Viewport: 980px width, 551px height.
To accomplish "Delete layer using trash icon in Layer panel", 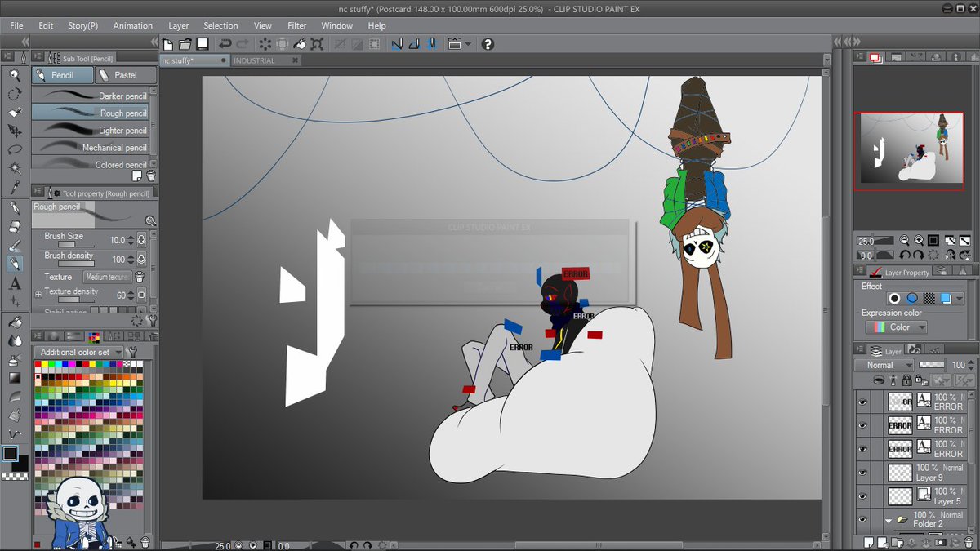I will [x=970, y=542].
